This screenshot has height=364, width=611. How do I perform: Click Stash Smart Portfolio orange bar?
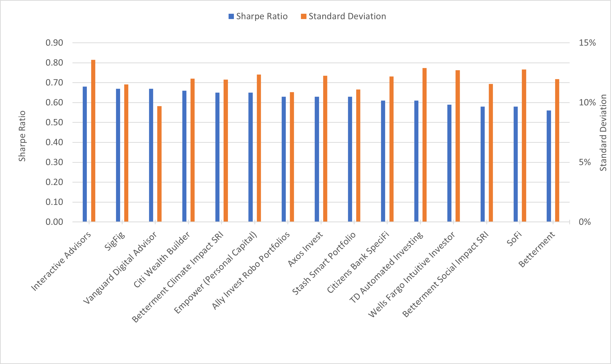click(358, 155)
